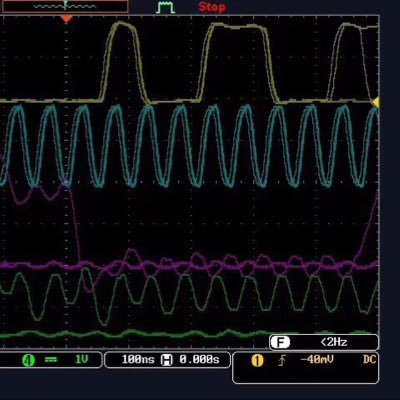Click the DC coupling symbol beside channel 4
This screenshot has height=400, width=400.
click(51, 360)
